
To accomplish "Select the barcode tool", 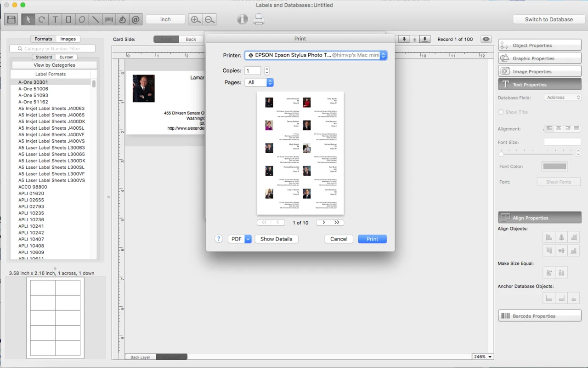I will click(107, 19).
